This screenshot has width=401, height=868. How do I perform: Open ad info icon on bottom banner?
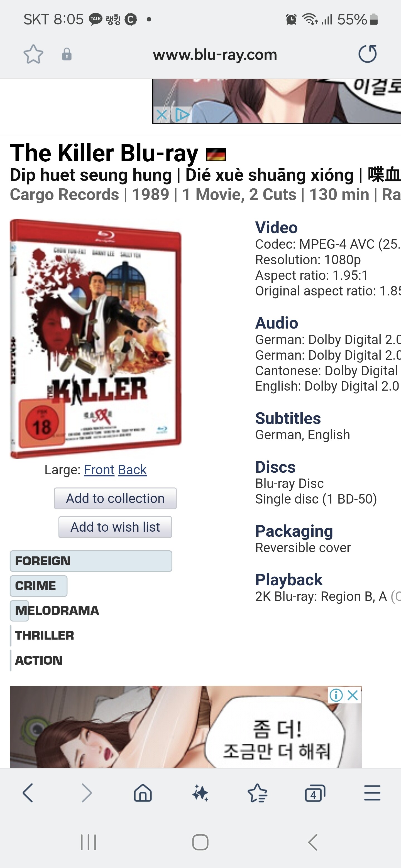(336, 695)
